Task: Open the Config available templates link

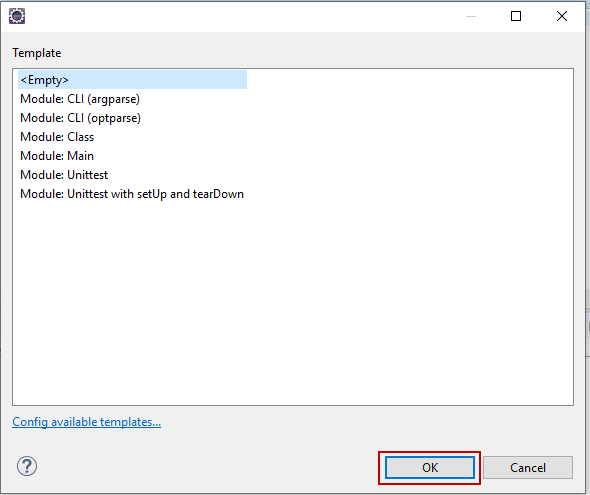Action: click(x=87, y=422)
